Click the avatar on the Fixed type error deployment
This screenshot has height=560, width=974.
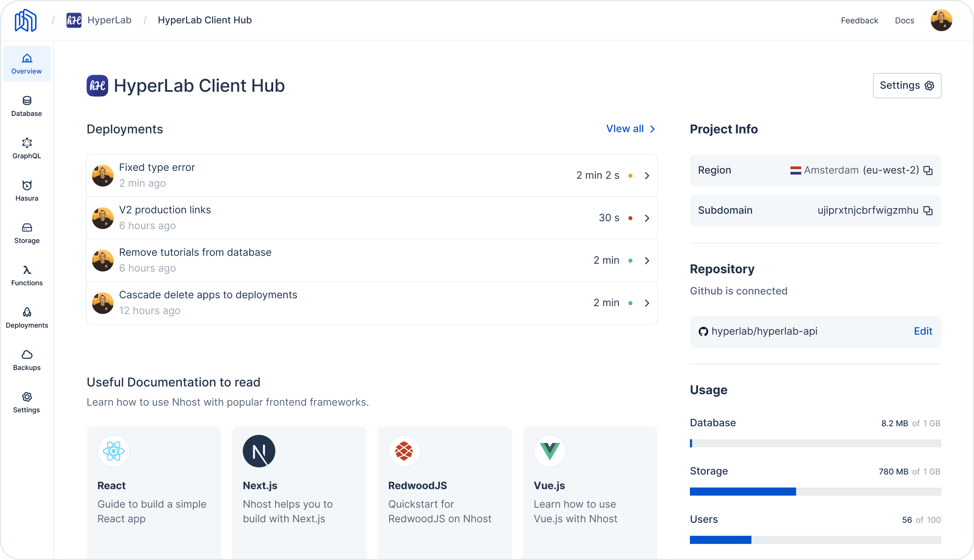pyautogui.click(x=103, y=176)
